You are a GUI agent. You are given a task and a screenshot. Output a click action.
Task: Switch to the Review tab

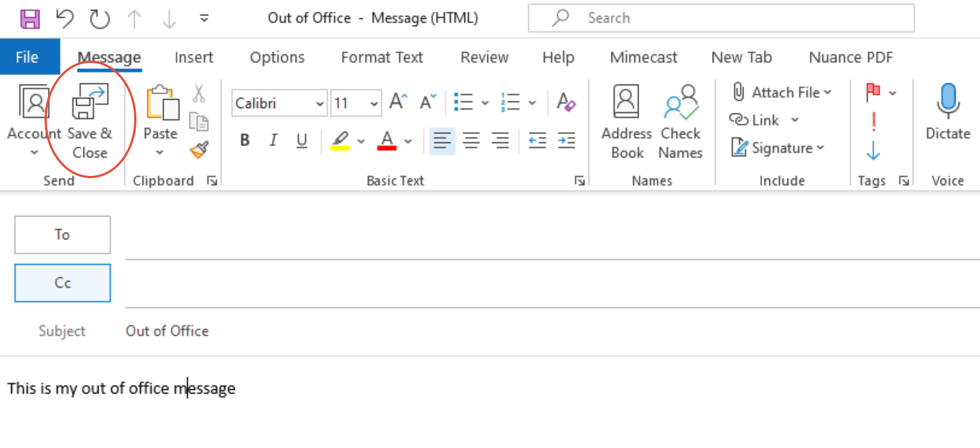pos(484,57)
